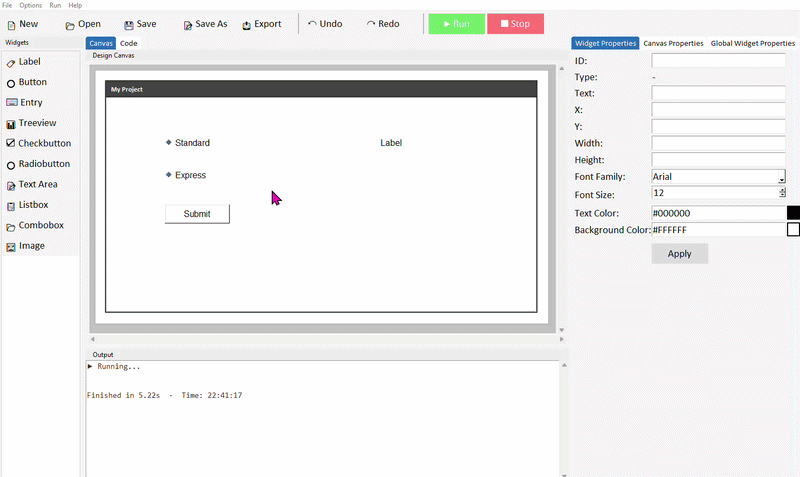Open the black Text Color swatch
This screenshot has width=800, height=477.
(x=793, y=213)
